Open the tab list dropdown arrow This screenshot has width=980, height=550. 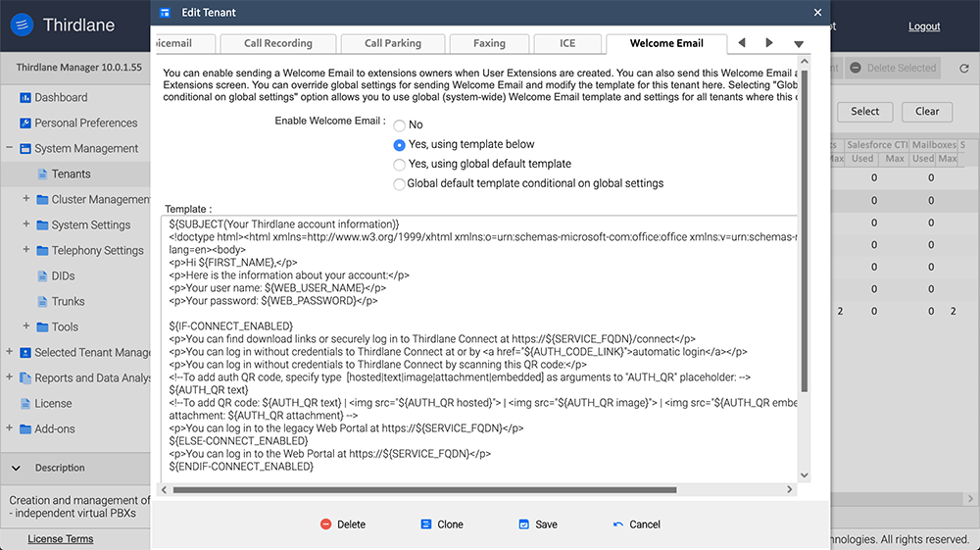tap(799, 44)
